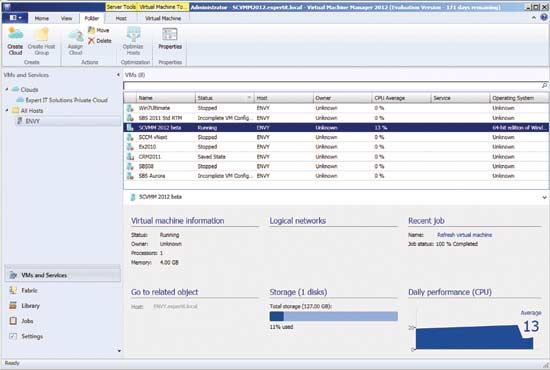Click the Optimize Hosts icon

(133, 34)
